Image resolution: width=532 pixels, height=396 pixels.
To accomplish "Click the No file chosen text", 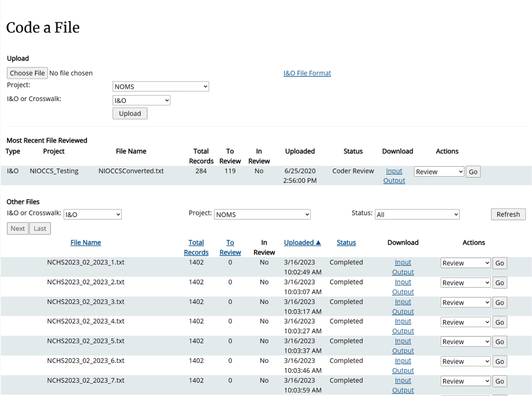I will pyautogui.click(x=71, y=73).
